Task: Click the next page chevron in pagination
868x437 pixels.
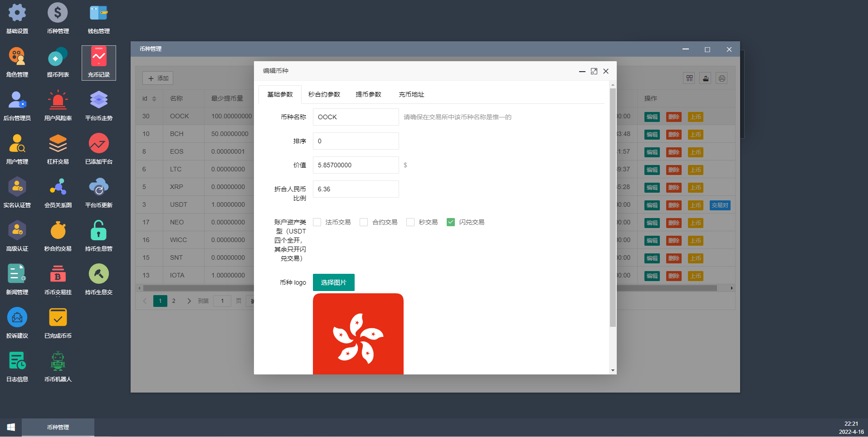Action: [189, 301]
